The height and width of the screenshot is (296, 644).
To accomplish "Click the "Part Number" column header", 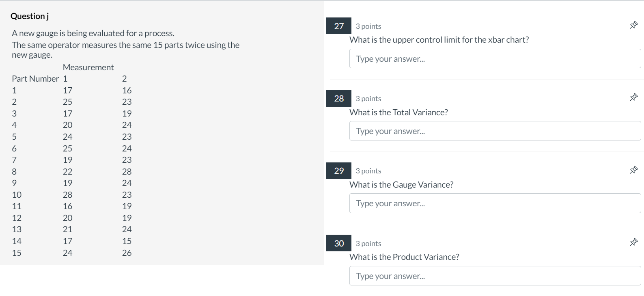I will tap(35, 79).
